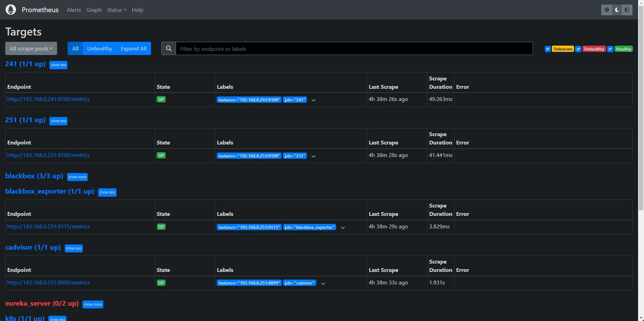Click the blackbox (3/3 up) heading
Image resolution: width=644 pixels, height=321 pixels.
(34, 176)
